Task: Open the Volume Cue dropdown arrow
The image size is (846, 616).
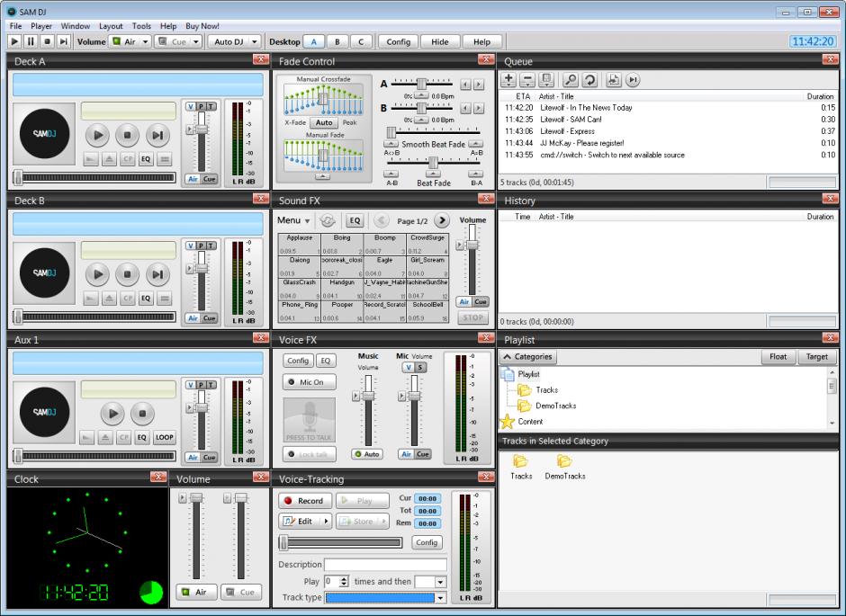Action: 196,41
